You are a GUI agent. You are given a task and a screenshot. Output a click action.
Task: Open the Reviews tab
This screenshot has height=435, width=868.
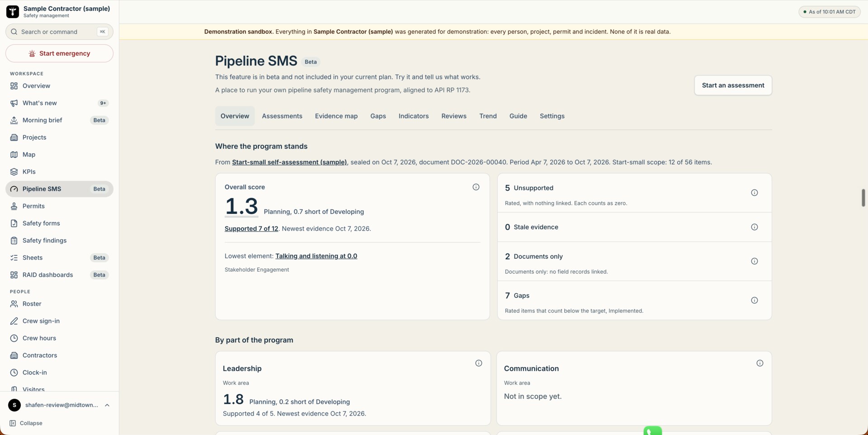454,116
